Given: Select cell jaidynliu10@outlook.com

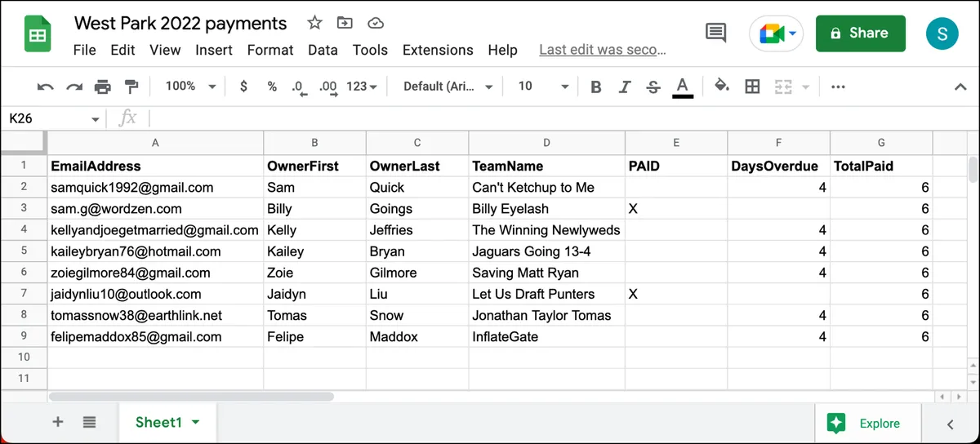Looking at the screenshot, I should tap(155, 294).
